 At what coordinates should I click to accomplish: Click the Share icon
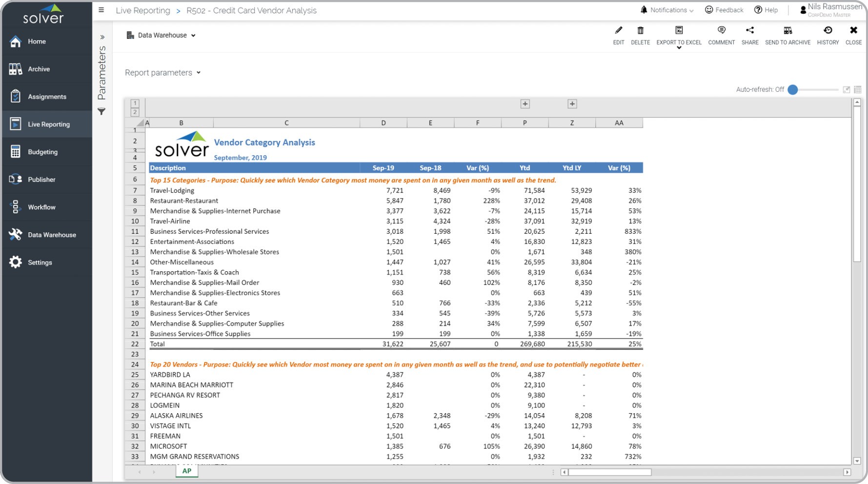click(749, 31)
